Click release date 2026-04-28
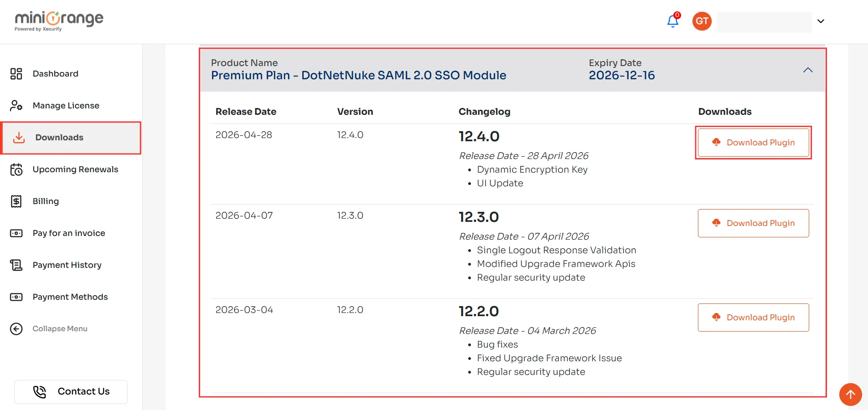Screen dimensions: 868x410 click(244, 135)
